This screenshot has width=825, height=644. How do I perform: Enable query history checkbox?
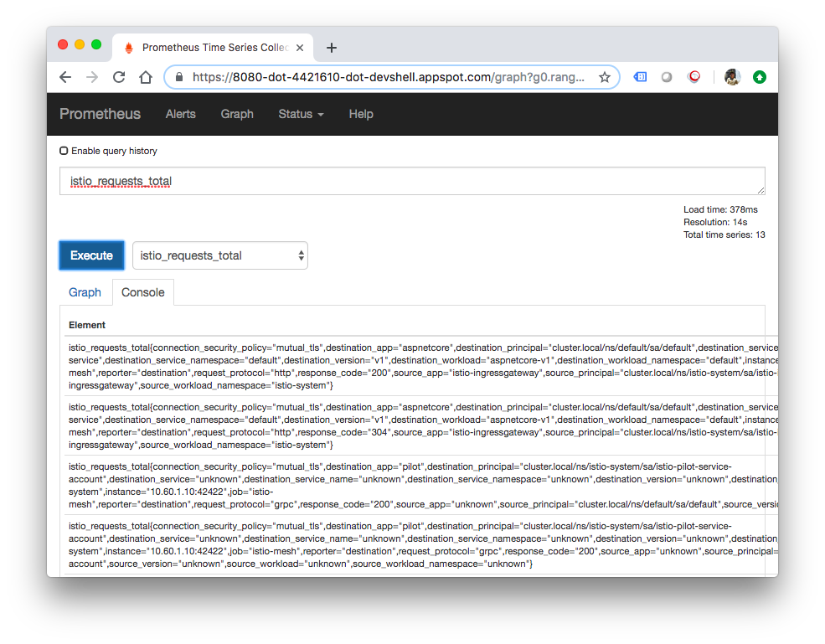[64, 151]
